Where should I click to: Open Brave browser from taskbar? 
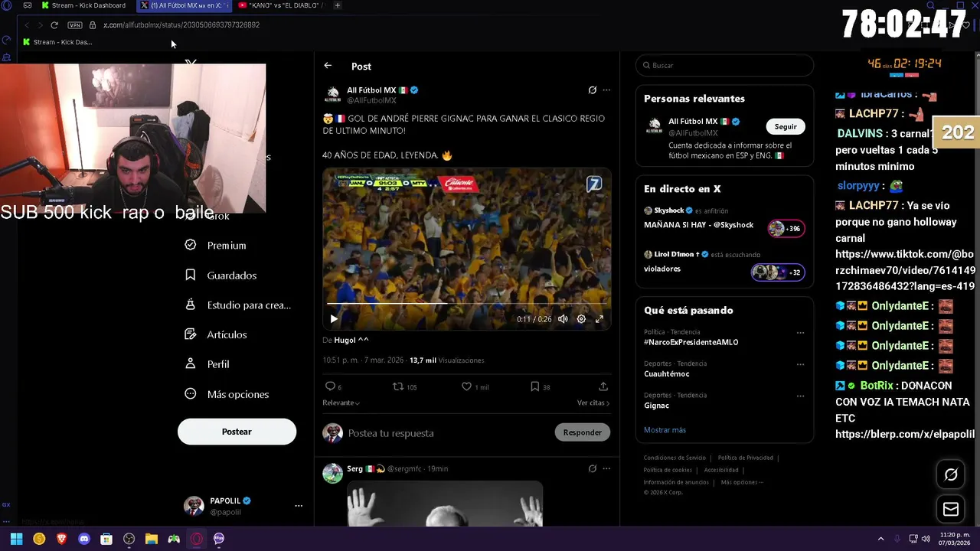[62, 539]
